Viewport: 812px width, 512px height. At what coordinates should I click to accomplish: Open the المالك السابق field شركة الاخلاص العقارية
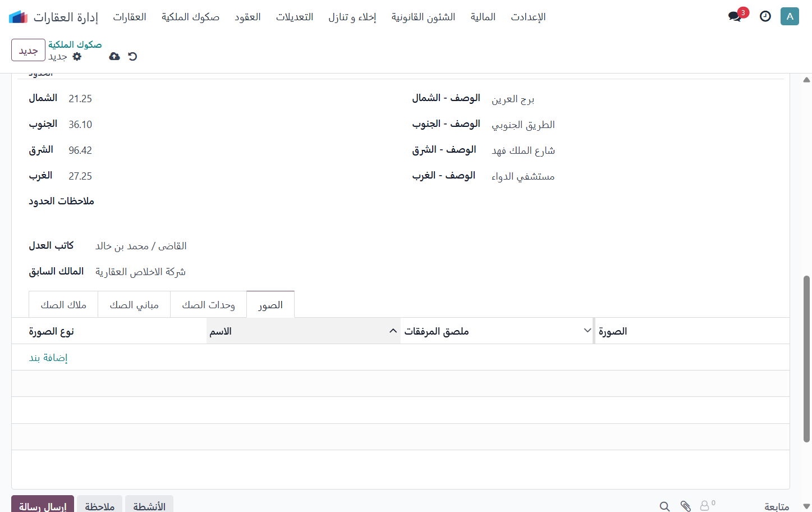[x=140, y=272]
